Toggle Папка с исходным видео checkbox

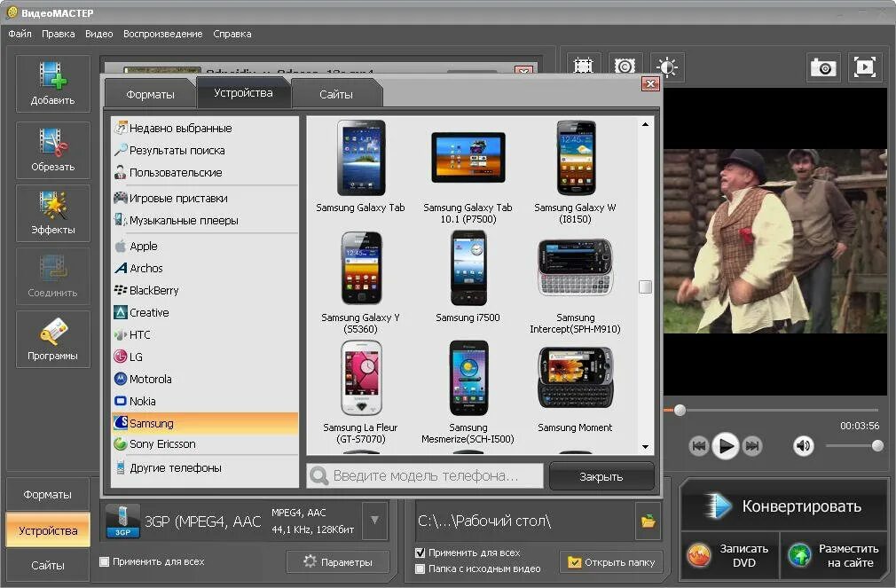(420, 568)
